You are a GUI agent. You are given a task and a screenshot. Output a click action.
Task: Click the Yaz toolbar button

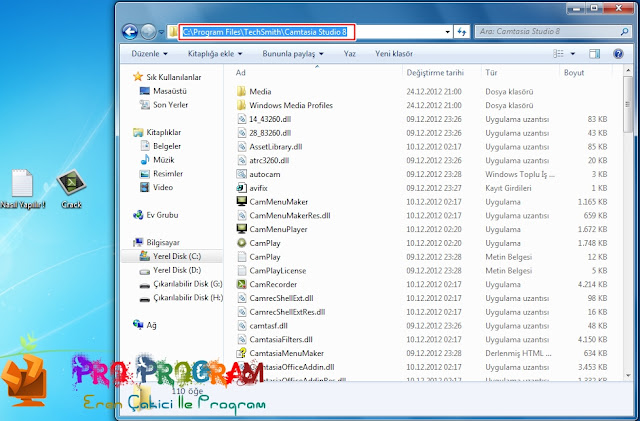pyautogui.click(x=349, y=53)
